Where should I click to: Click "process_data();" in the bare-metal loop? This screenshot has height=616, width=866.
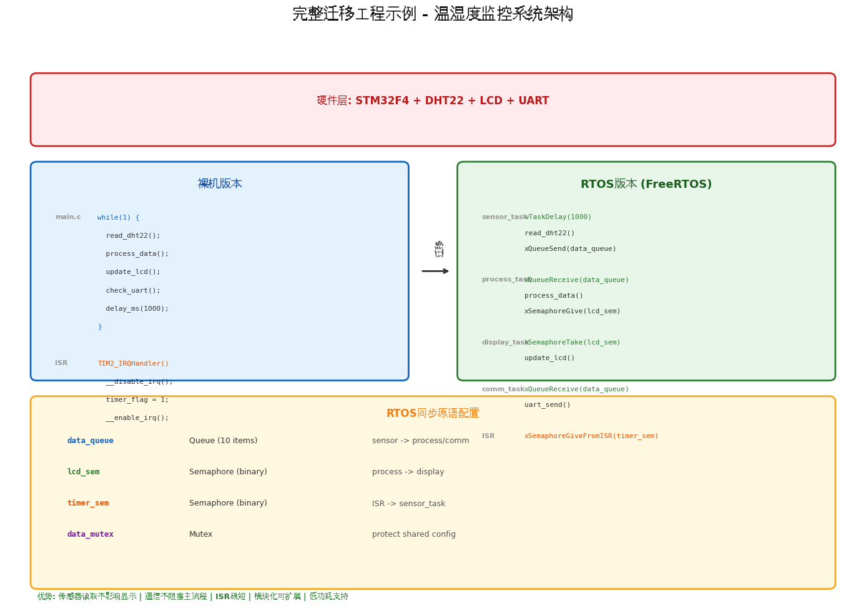point(137,253)
